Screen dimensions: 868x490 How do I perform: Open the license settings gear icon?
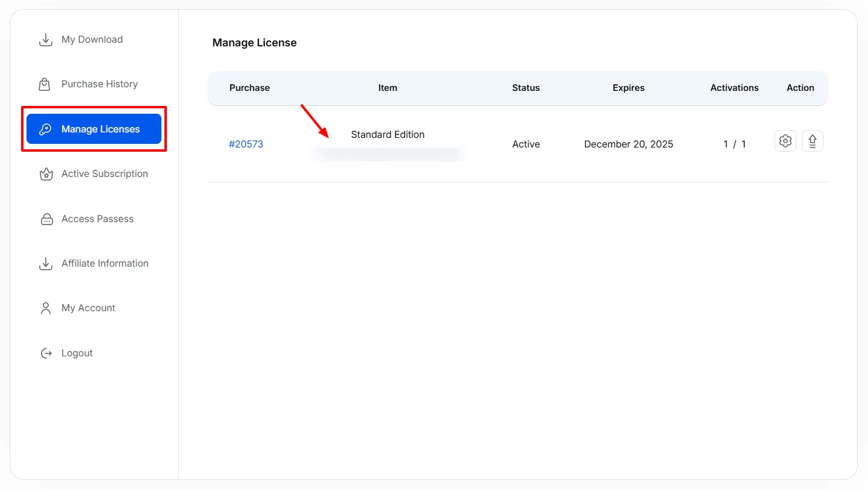[785, 140]
